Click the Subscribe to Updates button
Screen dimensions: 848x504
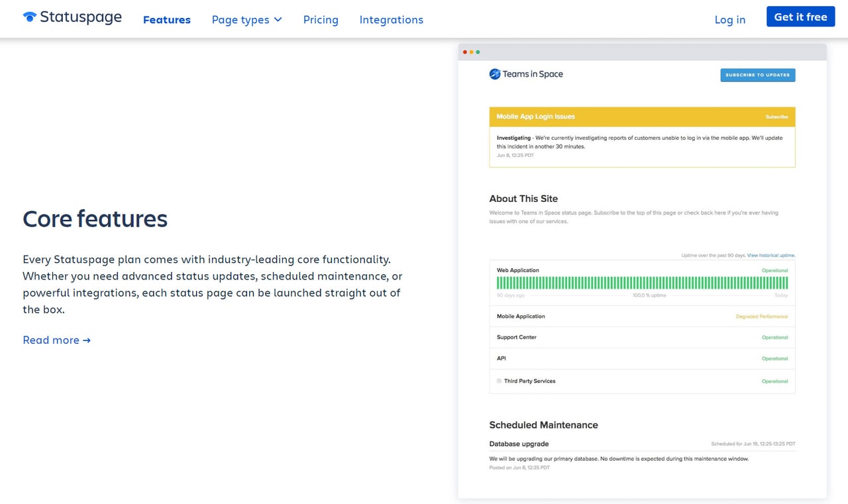(758, 75)
